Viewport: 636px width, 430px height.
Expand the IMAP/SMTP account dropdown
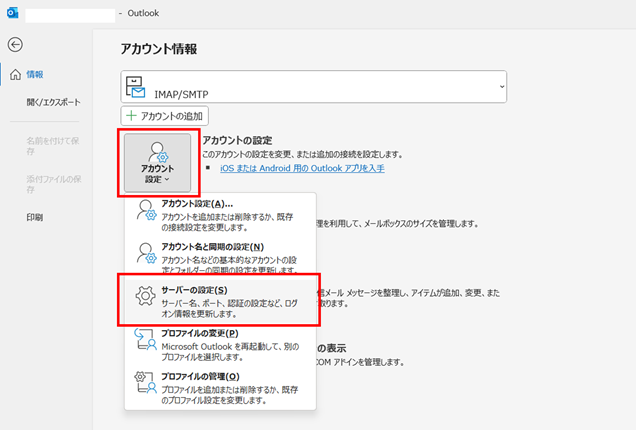(x=500, y=88)
